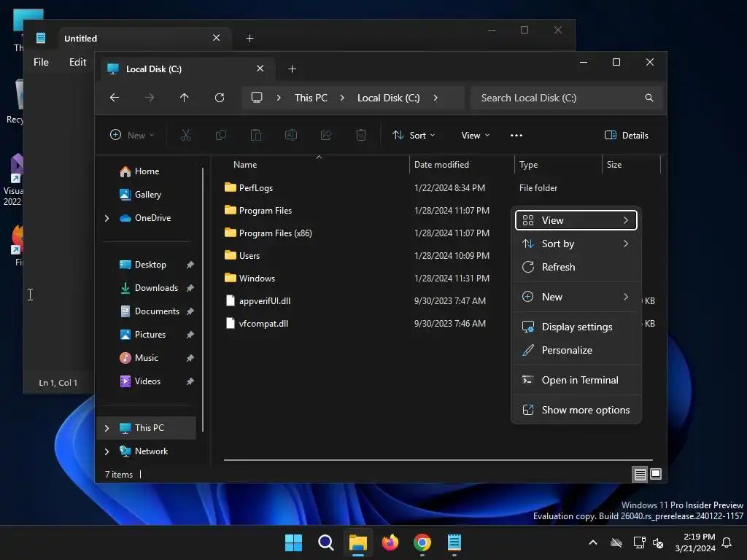Click the Share toolbar icon

[x=326, y=135]
